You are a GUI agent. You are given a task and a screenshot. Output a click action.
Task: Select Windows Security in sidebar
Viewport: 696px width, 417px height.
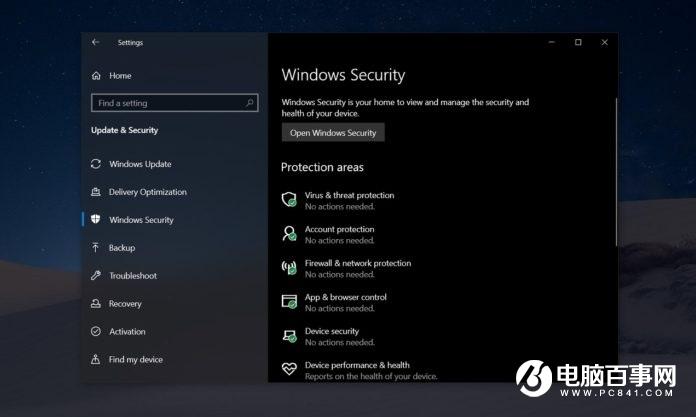141,220
